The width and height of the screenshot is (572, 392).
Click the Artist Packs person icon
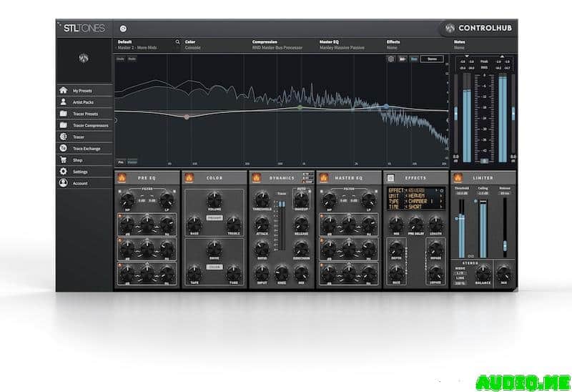coord(64,102)
